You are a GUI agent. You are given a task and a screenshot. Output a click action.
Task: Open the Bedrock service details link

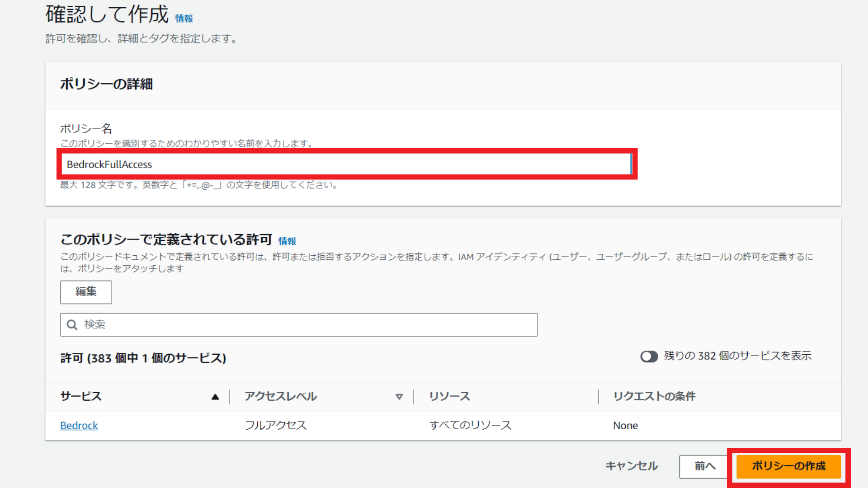79,425
